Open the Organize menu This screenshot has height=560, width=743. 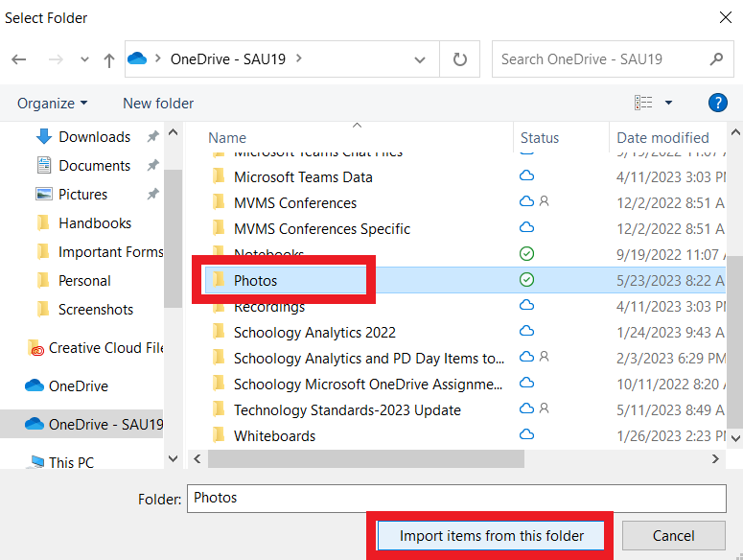click(x=52, y=104)
